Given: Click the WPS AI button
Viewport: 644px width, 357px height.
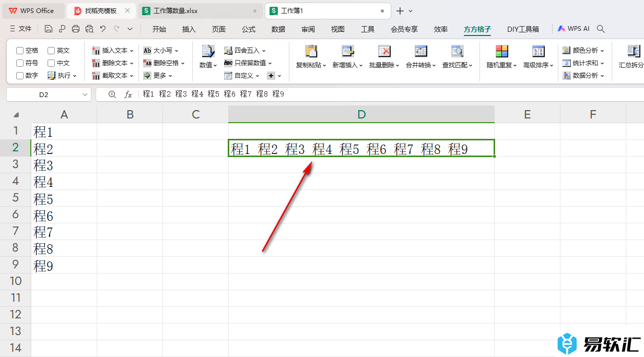Looking at the screenshot, I should (x=573, y=29).
